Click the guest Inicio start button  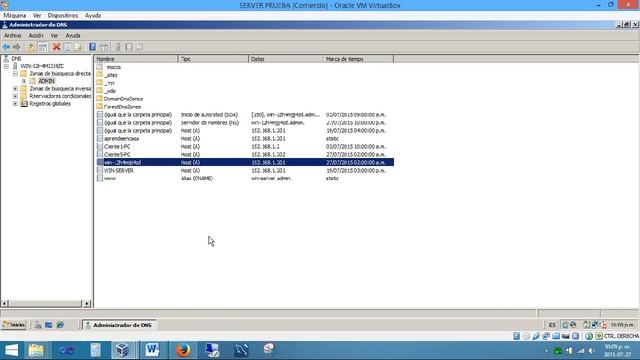(x=14, y=325)
